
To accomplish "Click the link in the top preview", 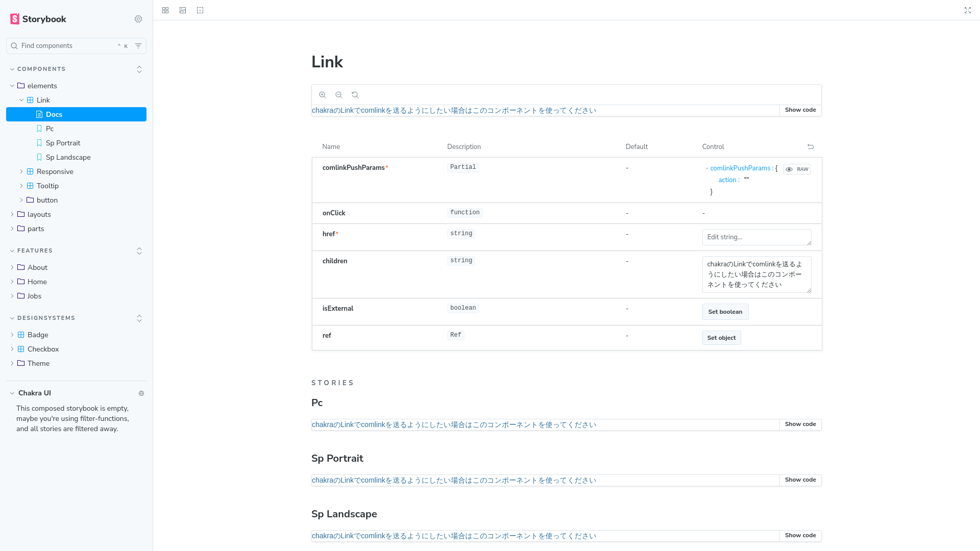I will point(454,111).
